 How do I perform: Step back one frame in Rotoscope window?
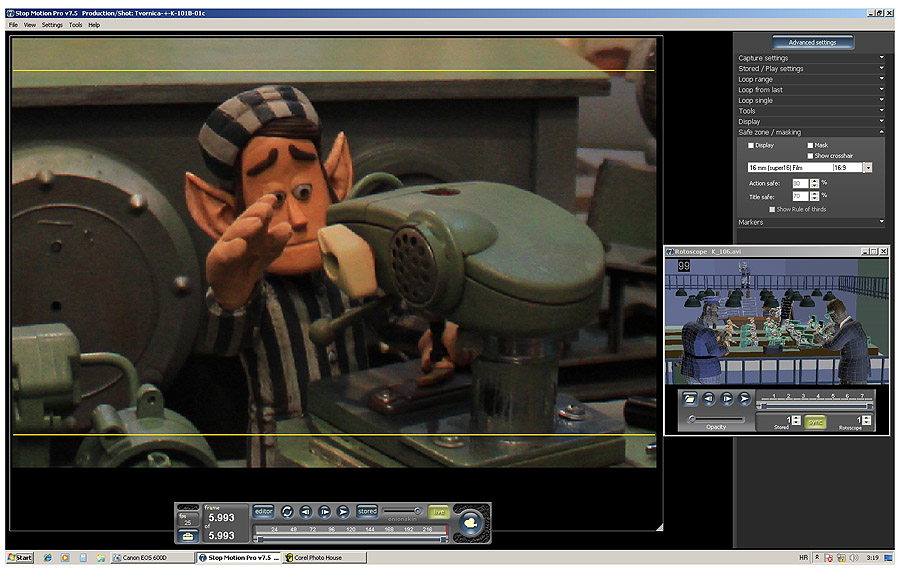[708, 398]
